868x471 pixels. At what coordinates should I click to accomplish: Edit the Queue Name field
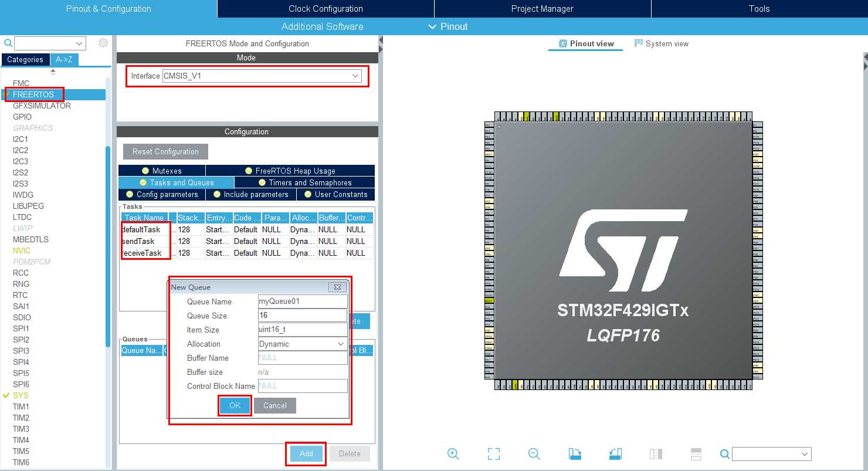(x=303, y=301)
